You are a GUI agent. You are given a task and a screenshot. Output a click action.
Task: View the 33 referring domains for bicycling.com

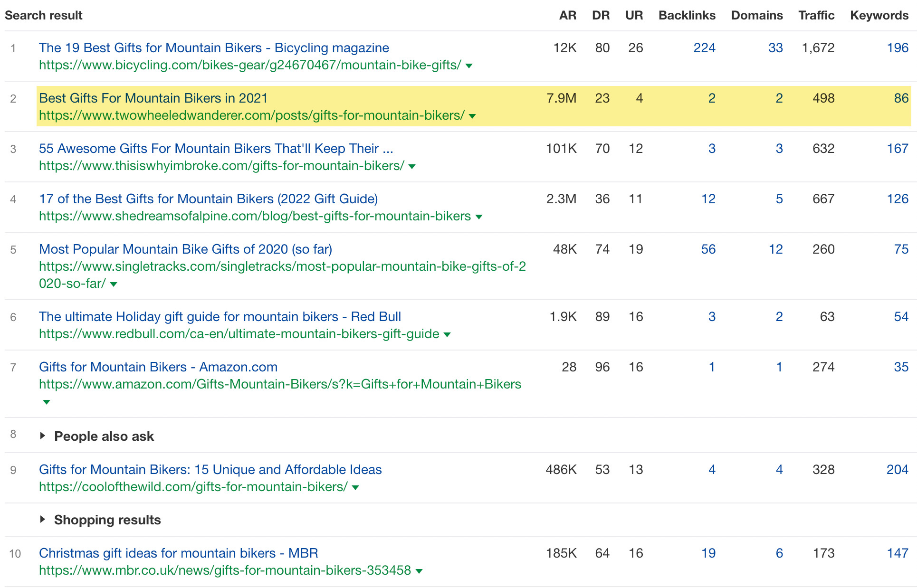tap(775, 47)
